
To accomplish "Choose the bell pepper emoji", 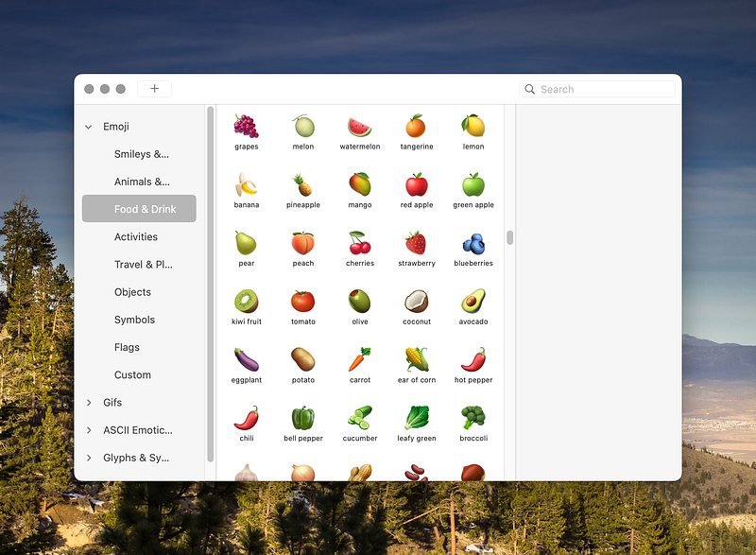I will coord(303,418).
